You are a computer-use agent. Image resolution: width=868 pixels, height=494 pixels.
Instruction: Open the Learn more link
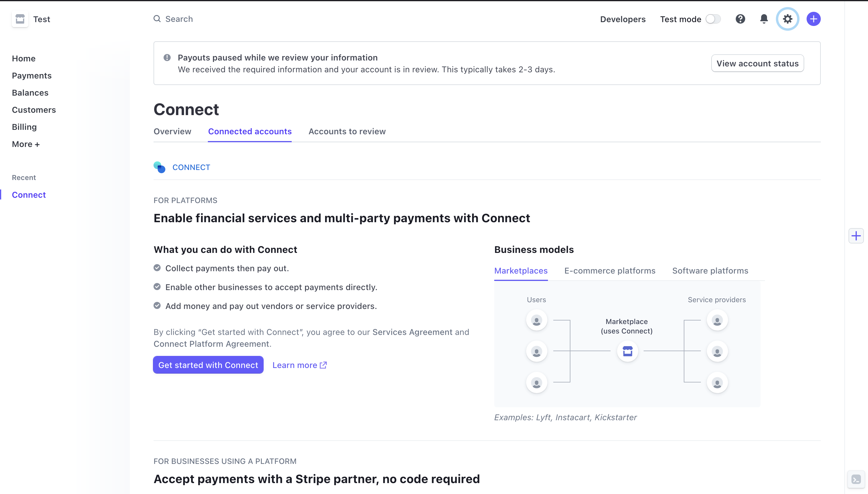298,365
